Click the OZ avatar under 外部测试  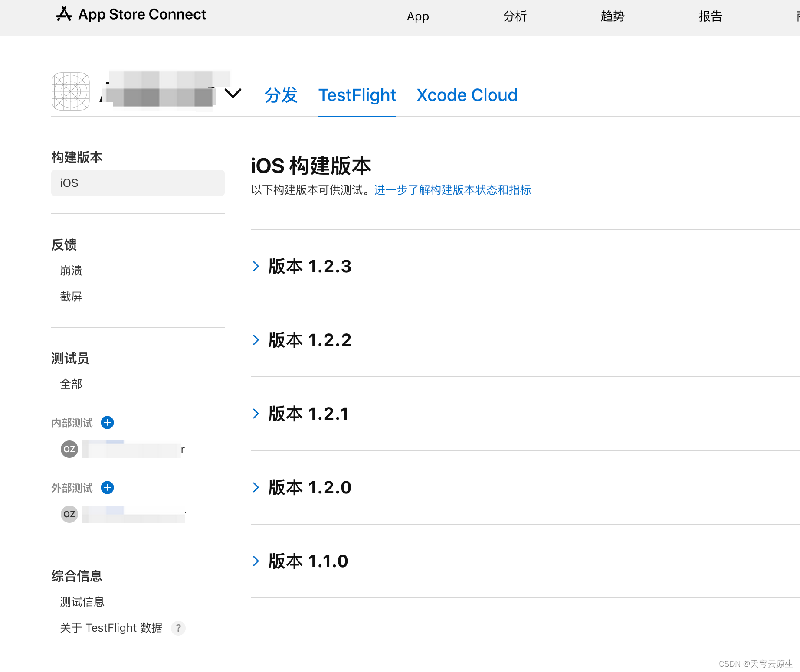[x=69, y=514]
